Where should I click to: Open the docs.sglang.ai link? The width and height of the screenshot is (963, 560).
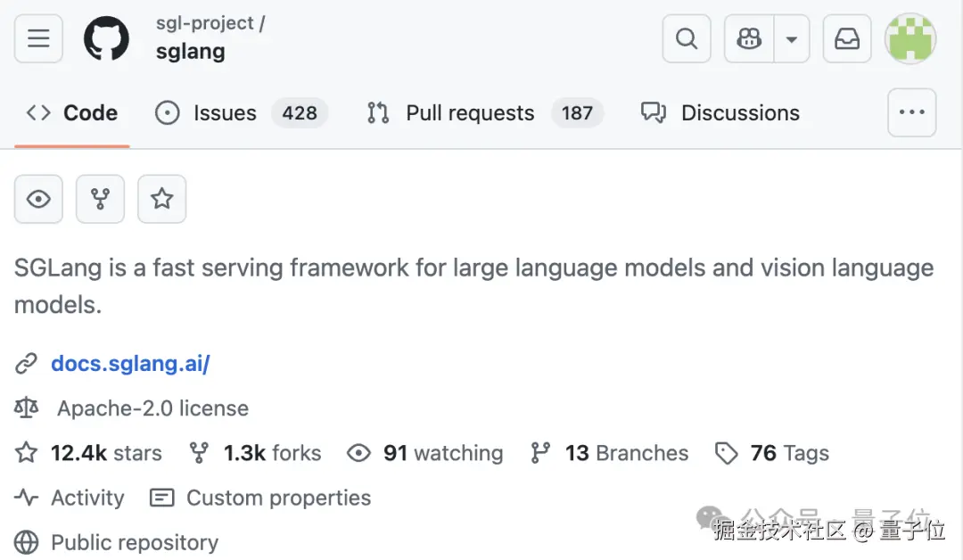[130, 364]
